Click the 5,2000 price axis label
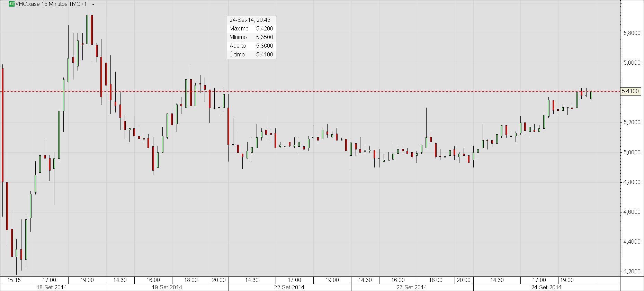The height and width of the screenshot is (291, 644). (631, 122)
